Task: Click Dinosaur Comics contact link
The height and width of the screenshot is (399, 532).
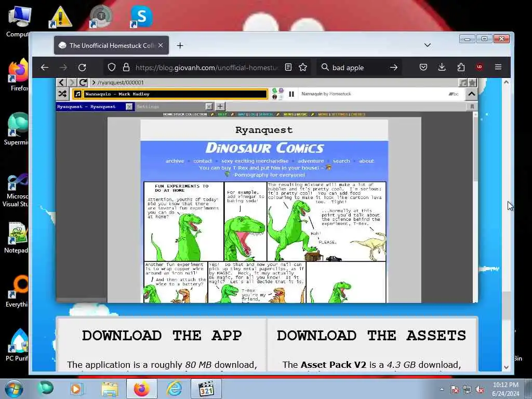Action: pyautogui.click(x=202, y=161)
